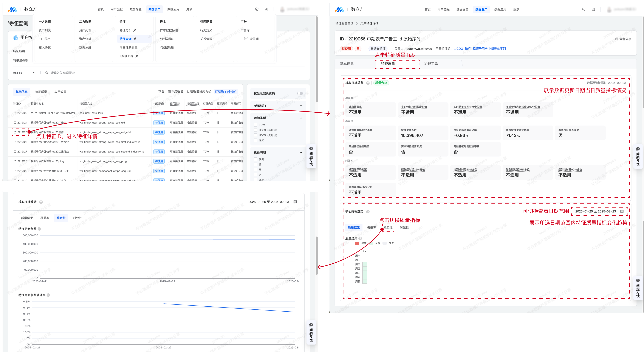Open external link icon for feature 2219109
Viewport: 644px width, 354px height.
[15, 113]
